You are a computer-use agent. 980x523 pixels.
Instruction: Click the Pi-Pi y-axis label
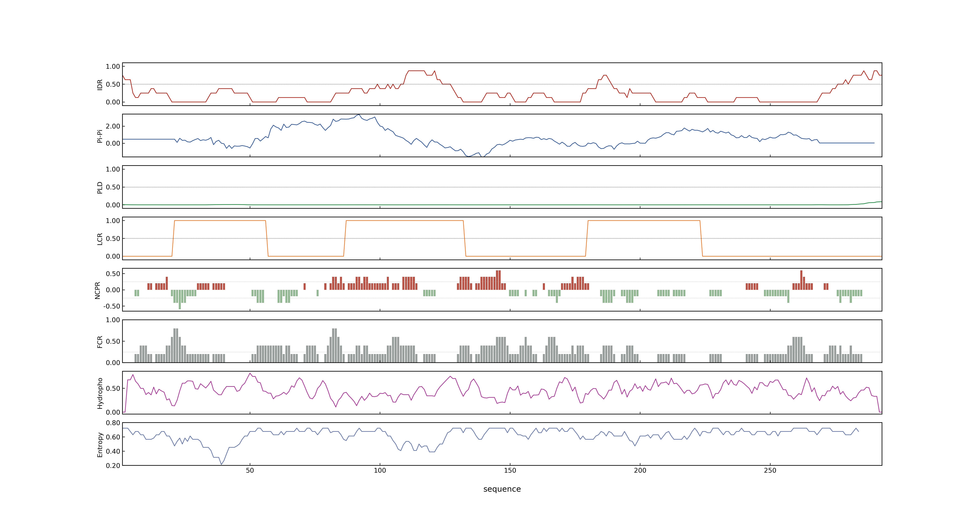100,136
